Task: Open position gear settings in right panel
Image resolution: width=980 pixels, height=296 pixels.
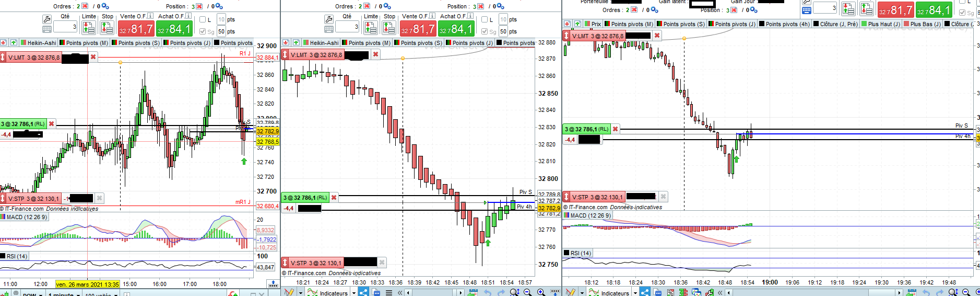Action: pos(753,10)
